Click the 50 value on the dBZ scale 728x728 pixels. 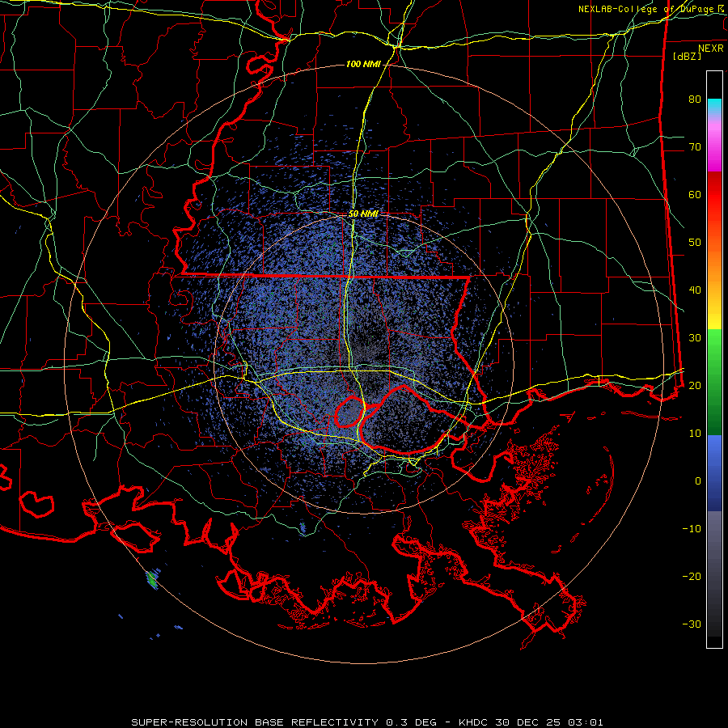(x=695, y=243)
